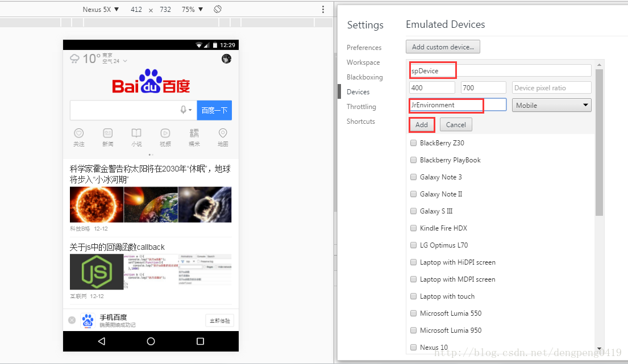Expand the 南京 location chevron
Screen dimensions: 628x364
point(125,61)
